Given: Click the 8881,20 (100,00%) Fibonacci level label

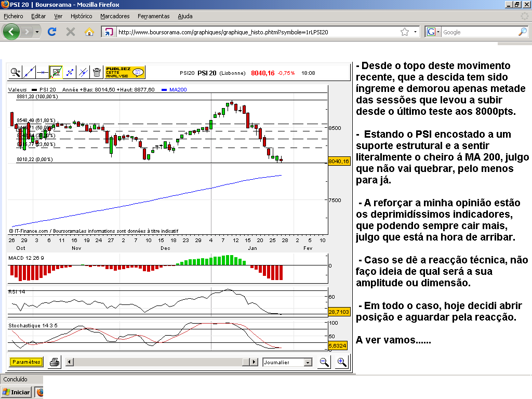Looking at the screenshot, I should pos(37,96).
